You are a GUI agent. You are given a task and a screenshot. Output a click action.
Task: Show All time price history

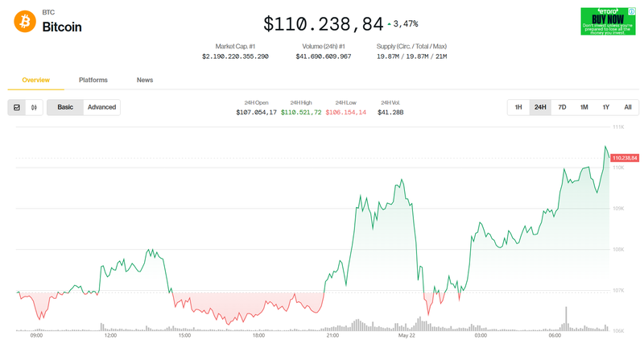627,107
